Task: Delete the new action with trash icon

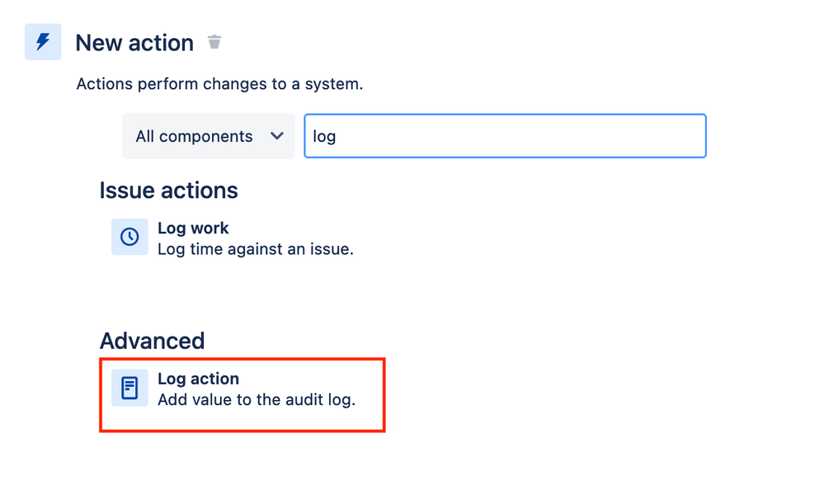Action: click(x=214, y=41)
